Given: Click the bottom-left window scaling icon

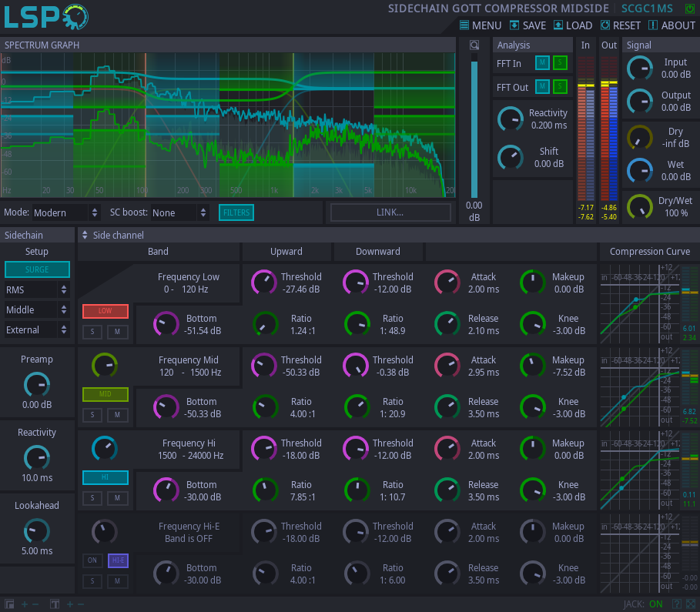Looking at the screenshot, I should click(x=9, y=604).
